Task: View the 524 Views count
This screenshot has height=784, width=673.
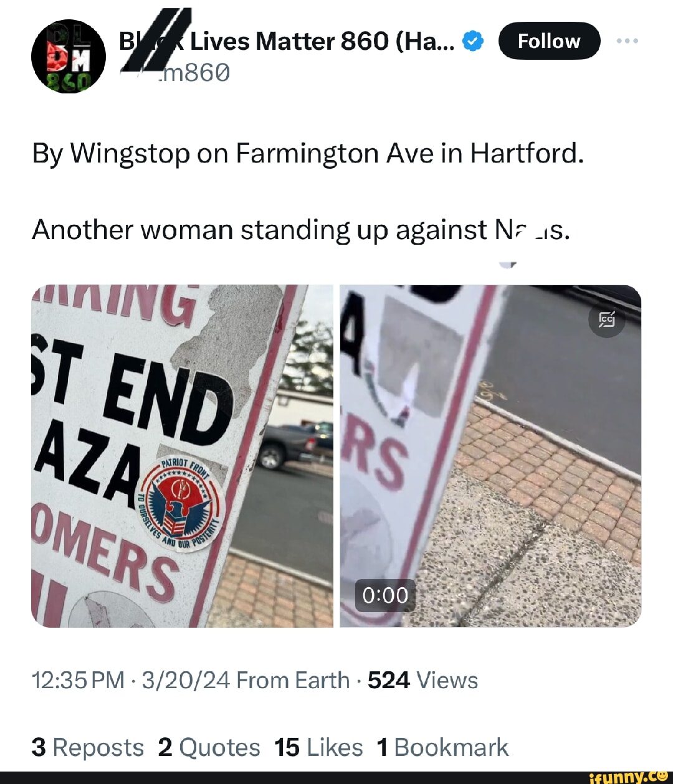Action: (x=422, y=681)
